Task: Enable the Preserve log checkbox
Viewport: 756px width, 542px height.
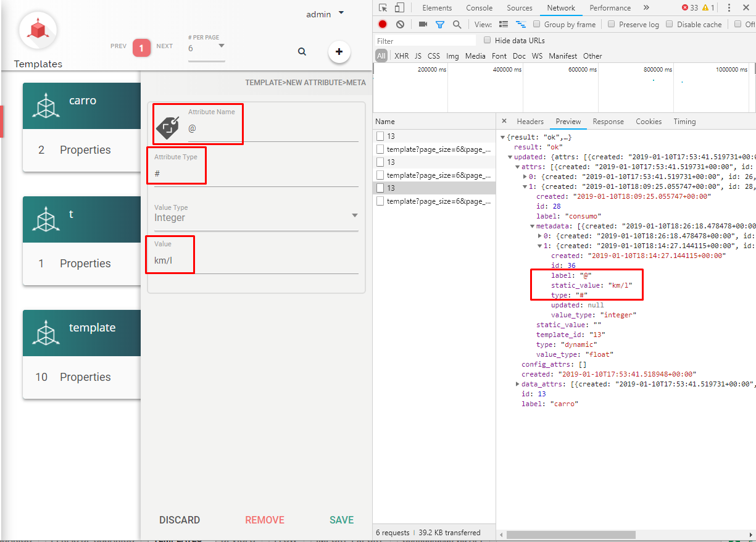Action: [612, 25]
